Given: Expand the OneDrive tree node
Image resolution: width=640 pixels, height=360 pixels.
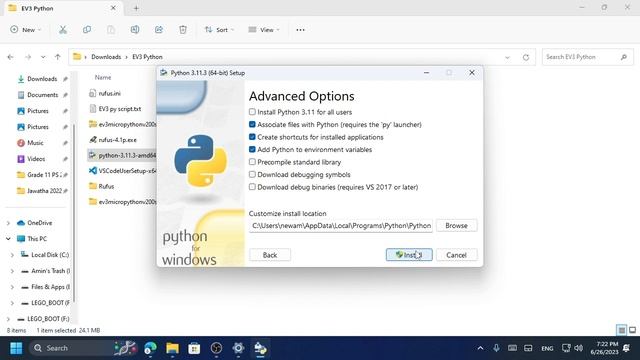Looking at the screenshot, I should [8, 223].
